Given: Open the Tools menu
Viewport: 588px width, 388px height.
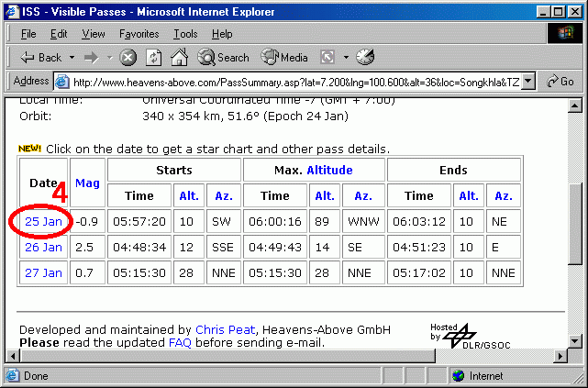Looking at the screenshot, I should click(185, 34).
